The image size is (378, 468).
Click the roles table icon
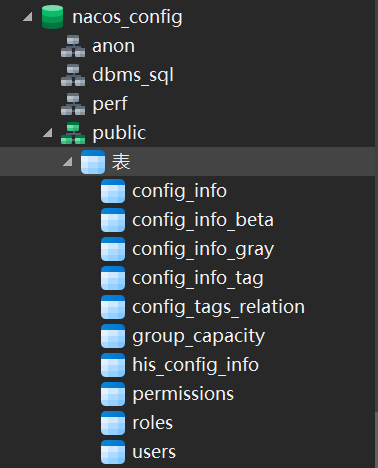113,423
